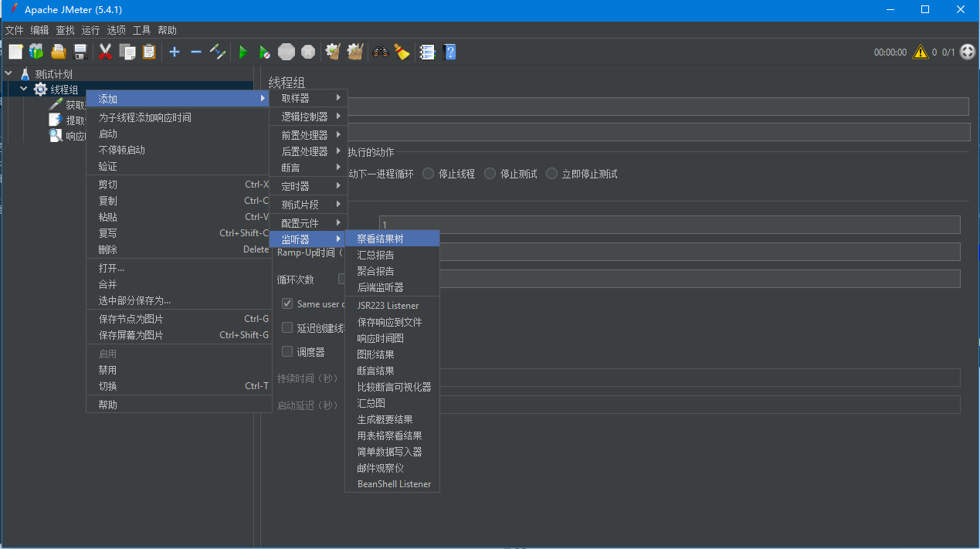Click the Toggle enable/disable toolbar icon
The image size is (980, 549).
(218, 52)
